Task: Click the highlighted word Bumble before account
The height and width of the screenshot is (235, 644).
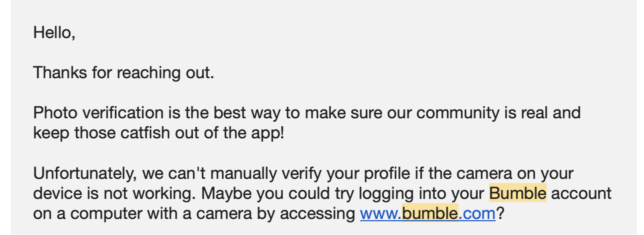Action: (x=518, y=193)
